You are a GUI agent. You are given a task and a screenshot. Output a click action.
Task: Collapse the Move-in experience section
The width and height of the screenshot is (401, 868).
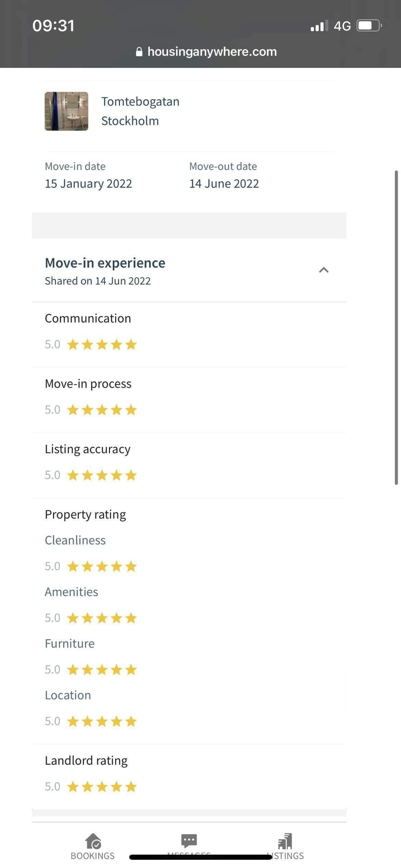coord(324,270)
